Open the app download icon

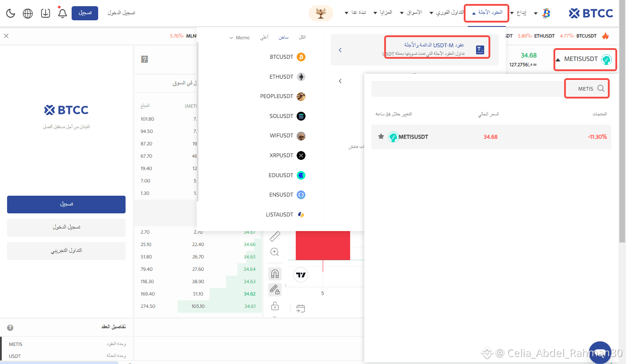coord(46,13)
